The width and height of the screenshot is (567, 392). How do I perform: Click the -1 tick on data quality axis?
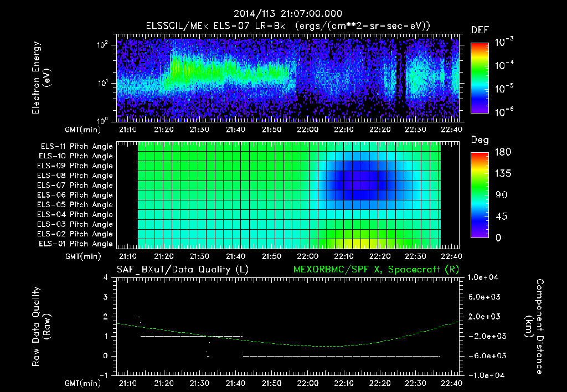104,375
